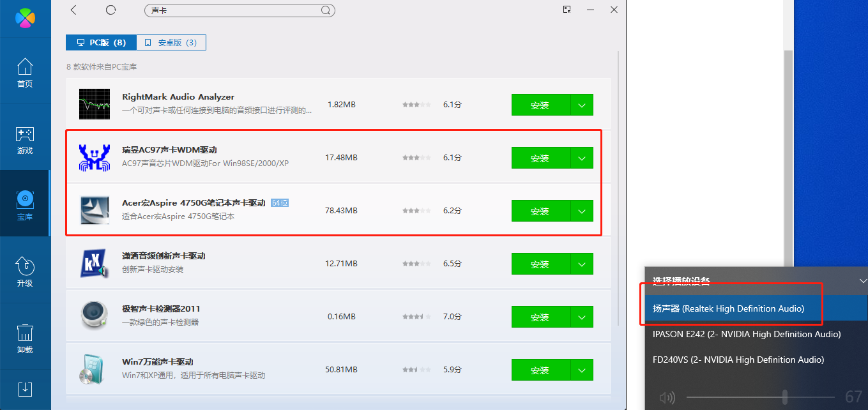The image size is (868, 410).
Task: Install 瑞昱AC97声卡WDM驱动
Action: click(x=540, y=158)
